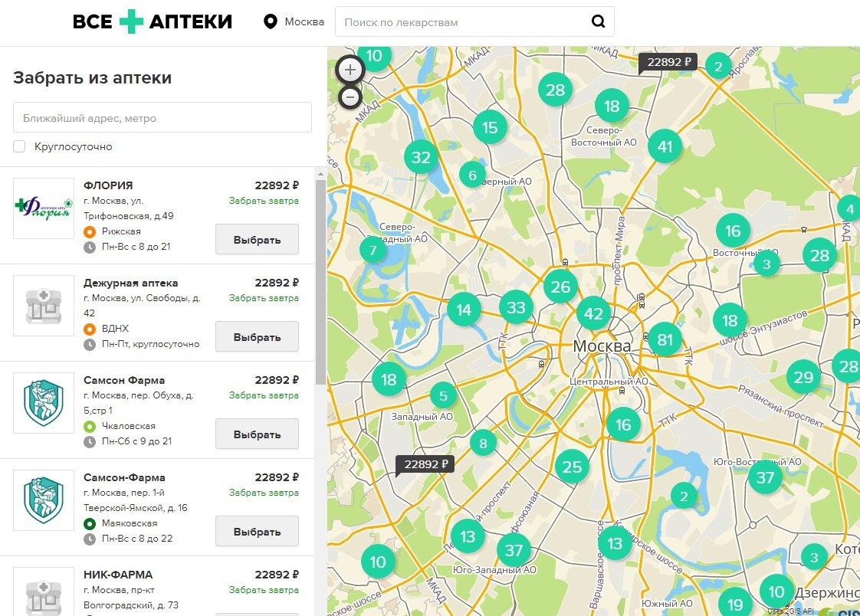
Task: Click the Флория pharmacy logo
Action: (x=44, y=208)
